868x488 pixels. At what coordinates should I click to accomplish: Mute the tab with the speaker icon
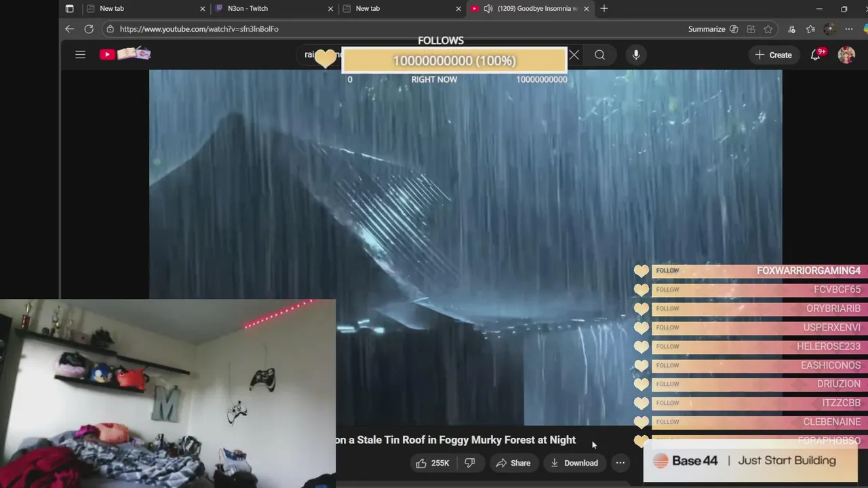(x=488, y=9)
